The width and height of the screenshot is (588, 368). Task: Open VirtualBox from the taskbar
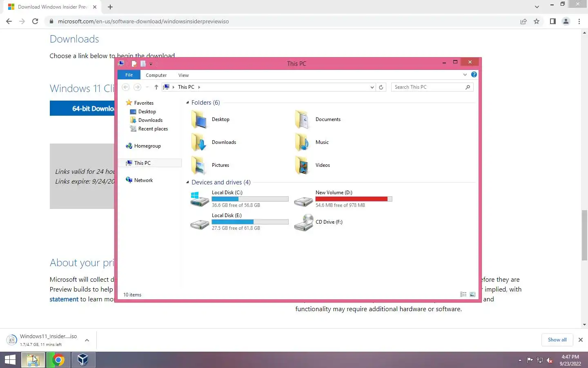83,360
